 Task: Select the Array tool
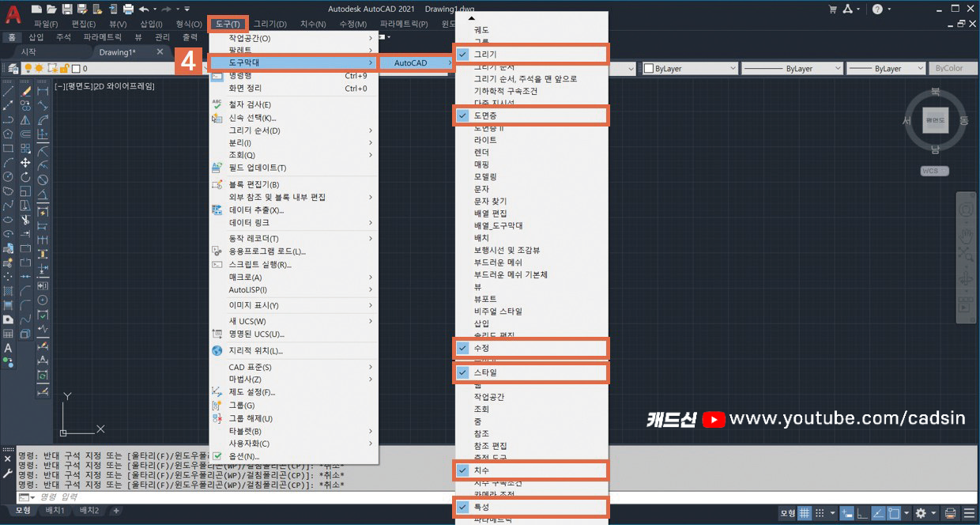25,148
